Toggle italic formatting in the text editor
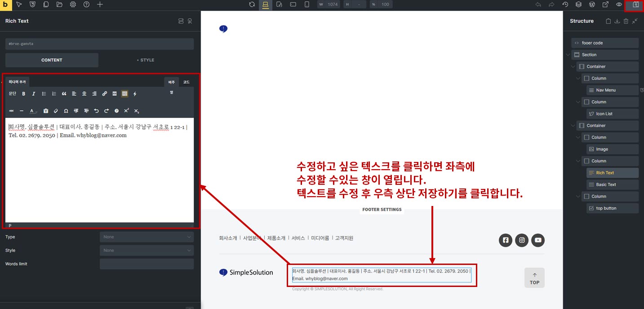The image size is (644, 309). (x=33, y=94)
